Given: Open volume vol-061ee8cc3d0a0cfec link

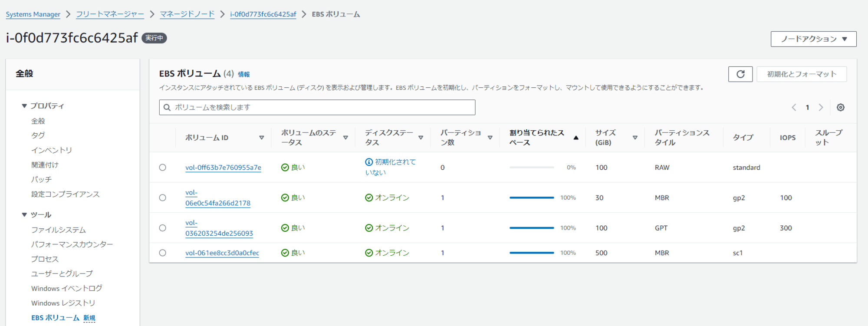Looking at the screenshot, I should coord(222,253).
